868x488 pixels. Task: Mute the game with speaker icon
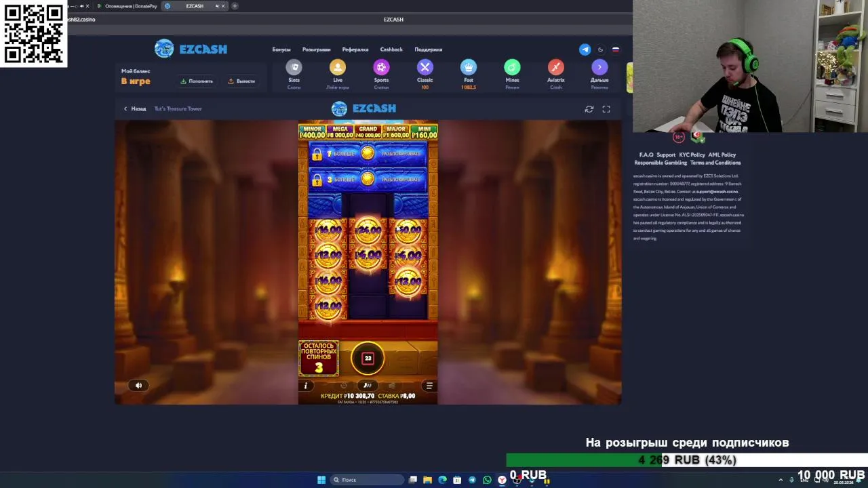[x=138, y=385]
